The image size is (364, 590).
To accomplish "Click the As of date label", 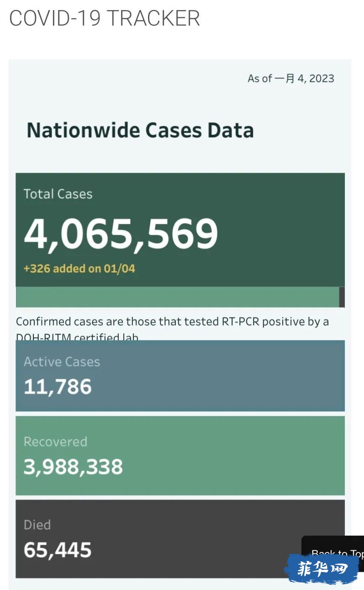I will pyautogui.click(x=291, y=79).
